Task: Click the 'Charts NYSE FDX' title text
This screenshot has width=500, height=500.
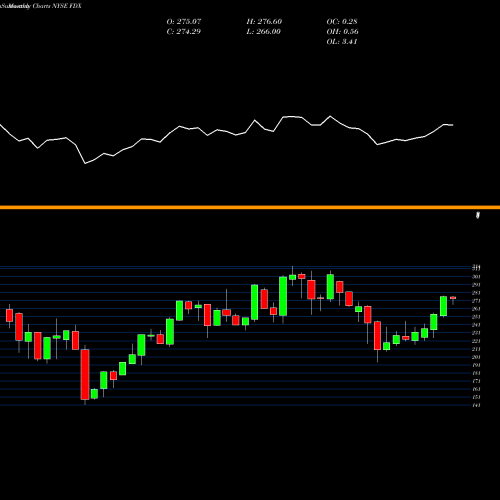Action: click(57, 6)
